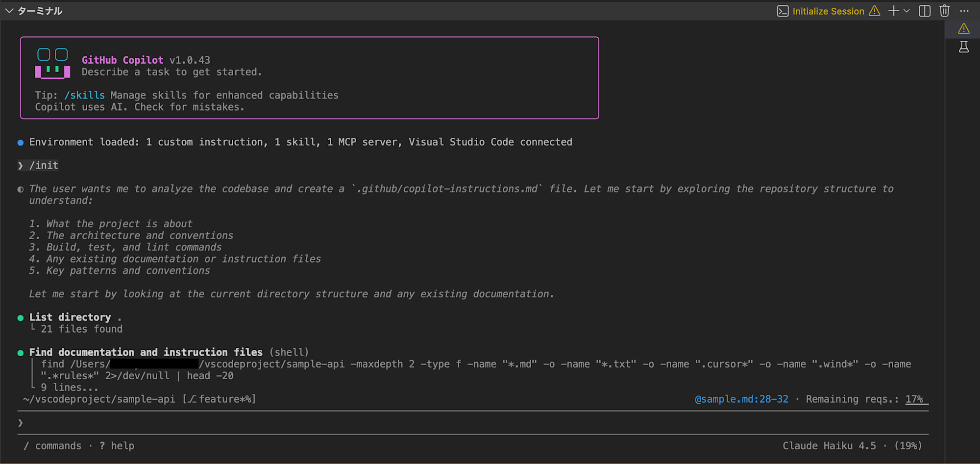Click the GitHub Copilot mascot logo
The width and height of the screenshot is (980, 464).
(x=52, y=63)
